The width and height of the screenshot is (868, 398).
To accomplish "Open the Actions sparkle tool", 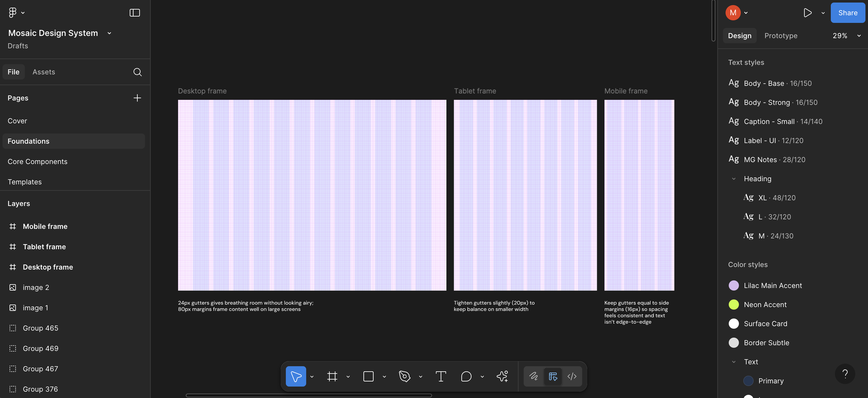I will coord(502,376).
